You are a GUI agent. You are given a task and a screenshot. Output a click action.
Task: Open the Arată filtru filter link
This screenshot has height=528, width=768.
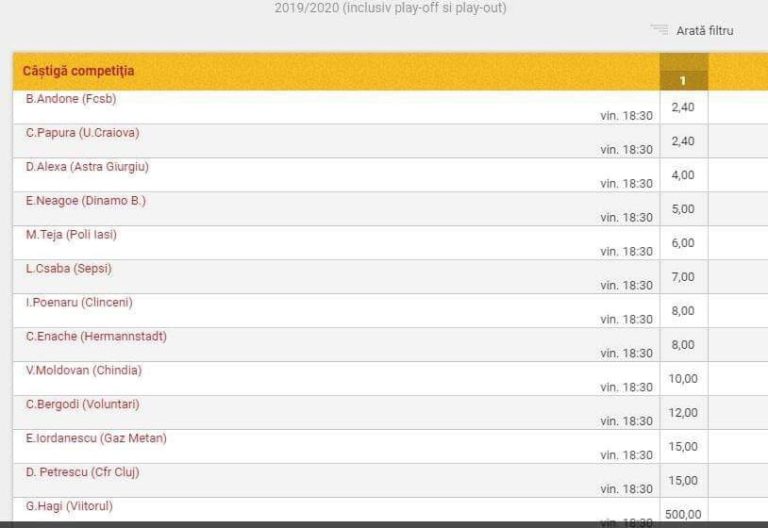pos(704,31)
